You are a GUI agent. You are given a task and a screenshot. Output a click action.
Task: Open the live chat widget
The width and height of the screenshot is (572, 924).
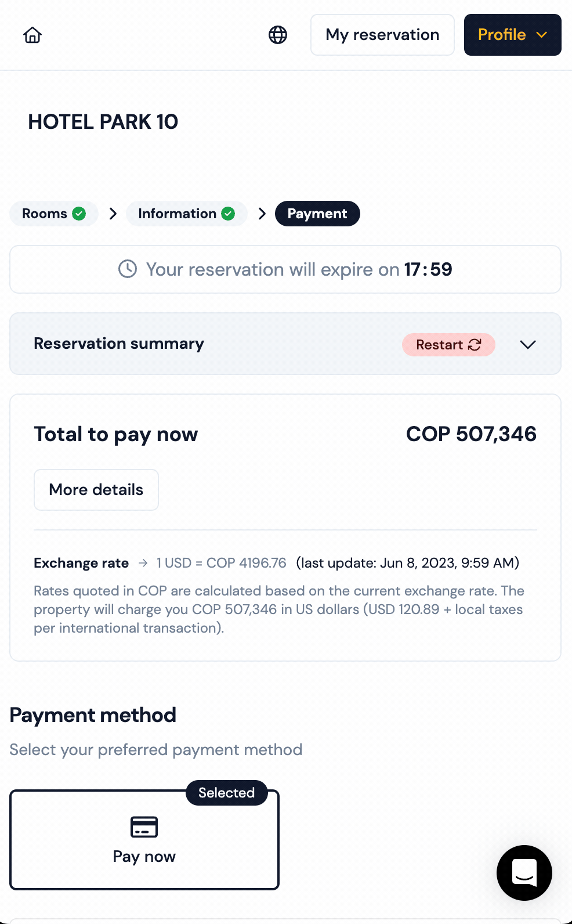click(524, 872)
